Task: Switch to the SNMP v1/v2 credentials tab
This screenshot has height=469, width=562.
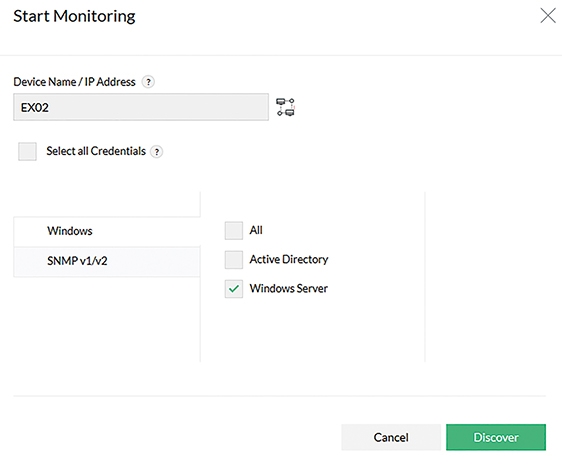Action: coord(107,261)
